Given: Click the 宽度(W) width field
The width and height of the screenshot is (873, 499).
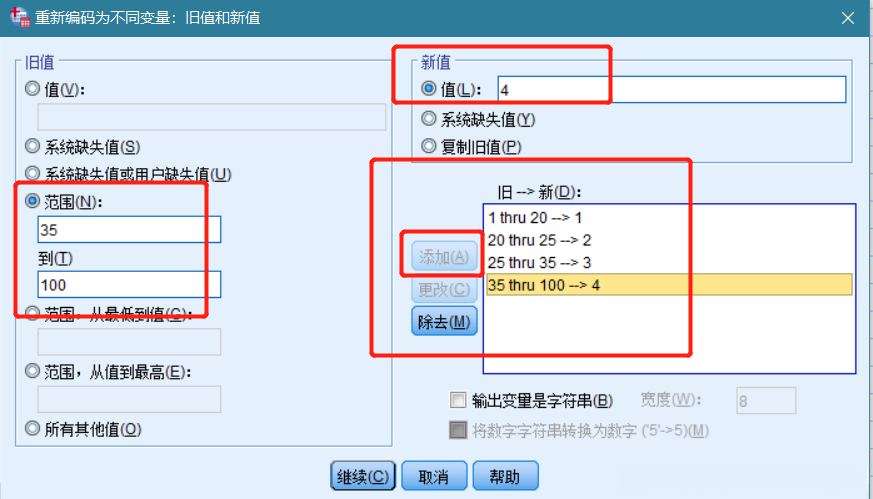Looking at the screenshot, I should (766, 400).
